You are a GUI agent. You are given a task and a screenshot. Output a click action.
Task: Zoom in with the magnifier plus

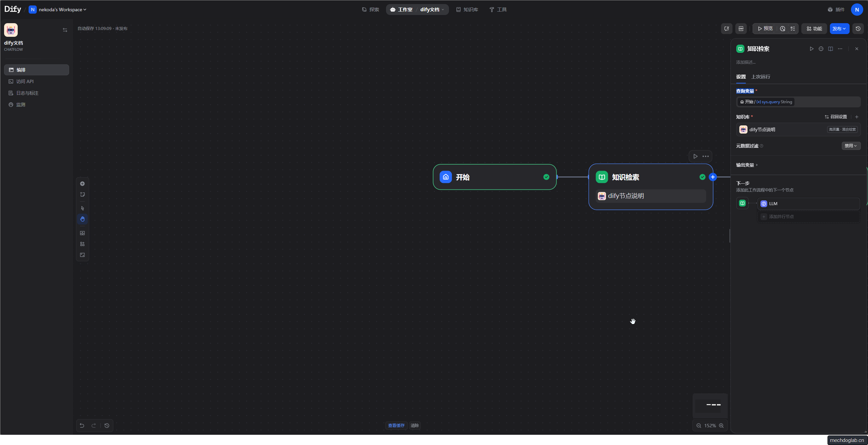721,426
